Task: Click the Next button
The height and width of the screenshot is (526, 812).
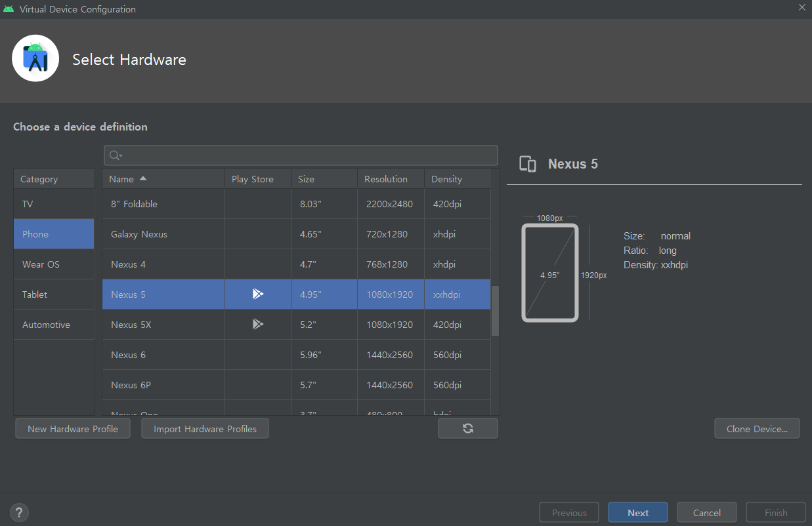Action: tap(638, 513)
